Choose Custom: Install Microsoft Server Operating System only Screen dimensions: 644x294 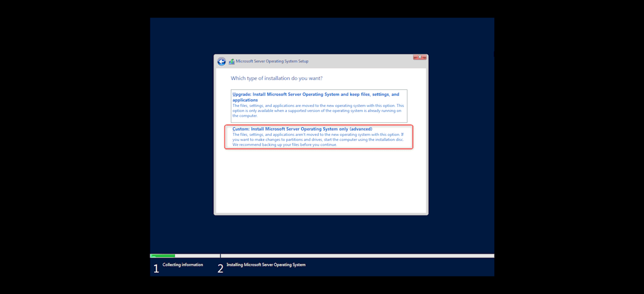[303, 128]
